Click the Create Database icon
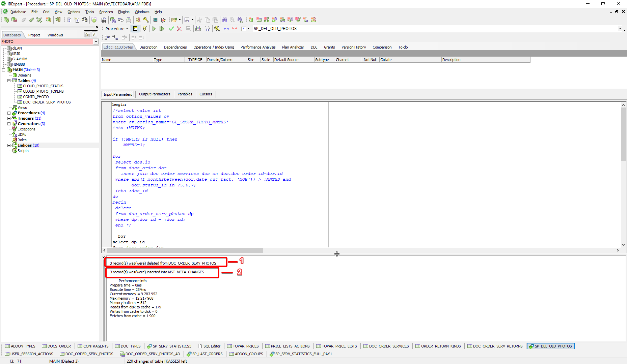Viewport: 627px width, 364px height. pyautogui.click(x=49, y=20)
